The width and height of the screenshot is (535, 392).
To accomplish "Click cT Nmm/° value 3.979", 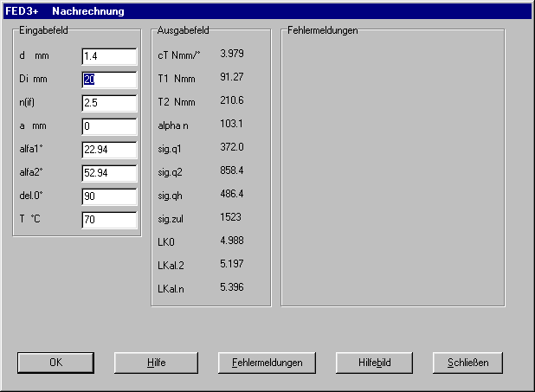I will pyautogui.click(x=232, y=54).
